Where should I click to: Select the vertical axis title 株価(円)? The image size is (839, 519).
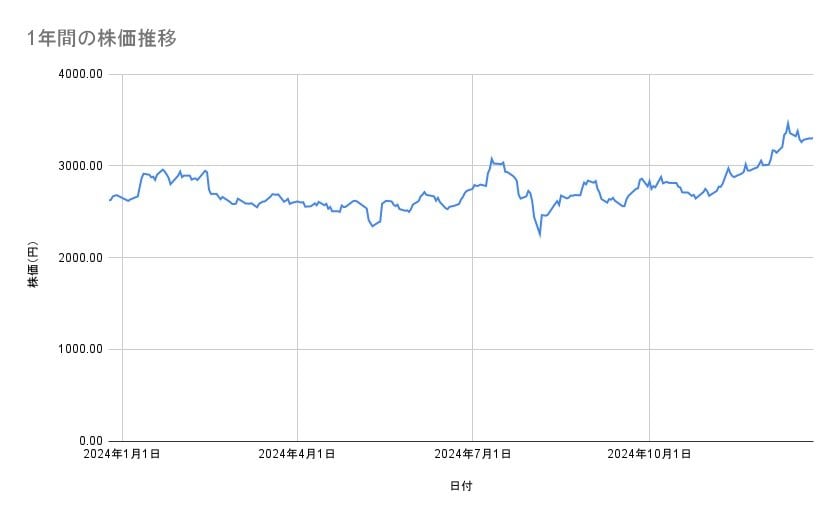[33, 262]
